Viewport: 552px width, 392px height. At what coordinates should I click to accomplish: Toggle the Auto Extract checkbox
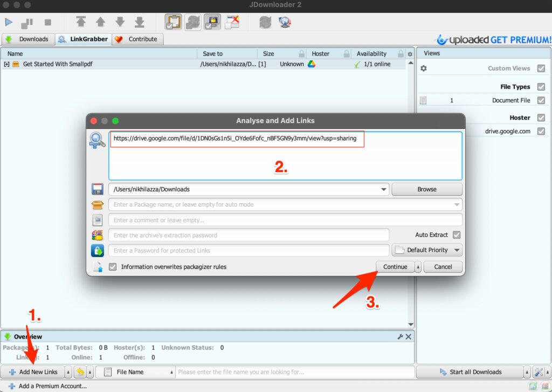(456, 235)
